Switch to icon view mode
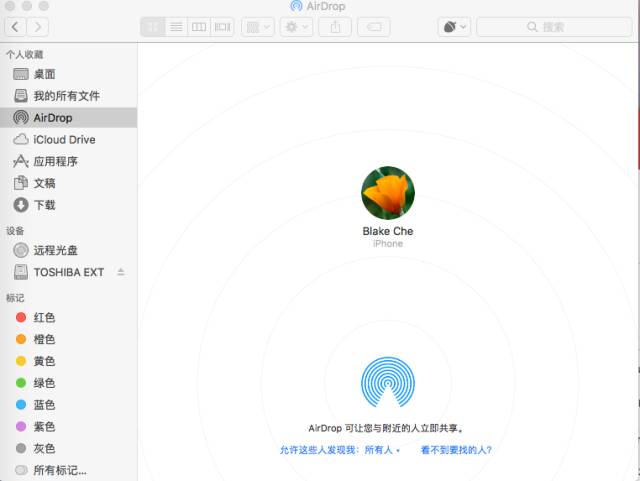The width and height of the screenshot is (640, 481). [x=153, y=27]
